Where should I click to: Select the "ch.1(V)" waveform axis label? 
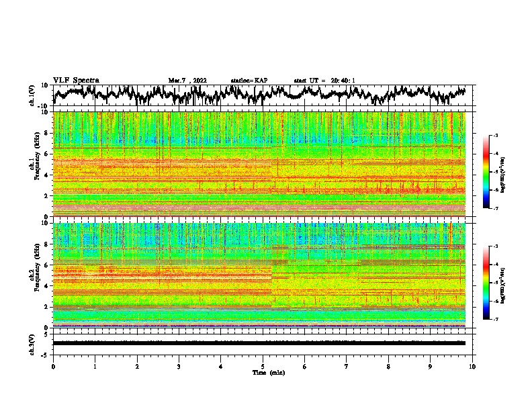pyautogui.click(x=32, y=95)
